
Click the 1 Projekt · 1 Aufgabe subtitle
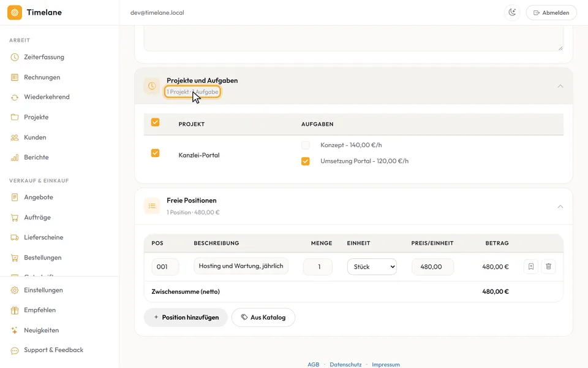tap(192, 92)
